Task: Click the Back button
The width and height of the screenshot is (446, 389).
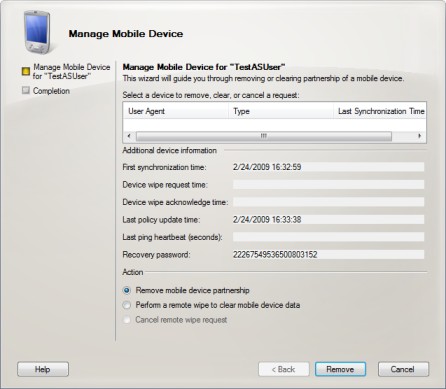Action: [284, 369]
